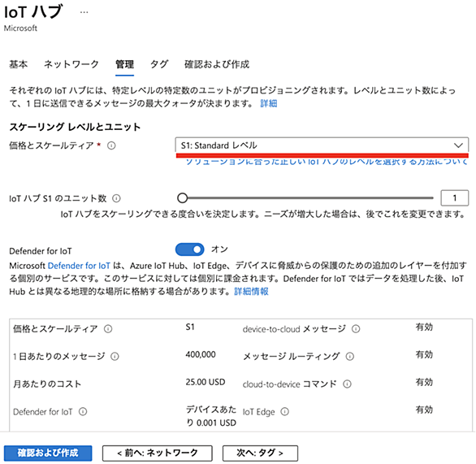
Task: Open the 詳細情報 link
Action: click(251, 292)
